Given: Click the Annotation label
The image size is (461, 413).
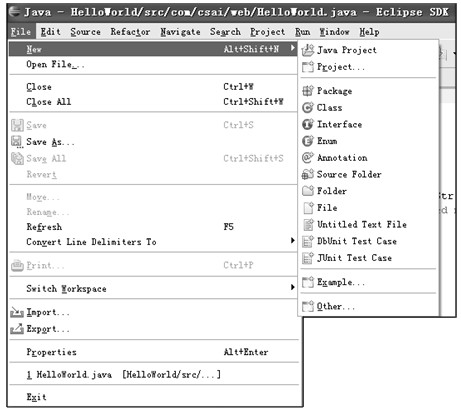Looking at the screenshot, I should pos(342,158).
